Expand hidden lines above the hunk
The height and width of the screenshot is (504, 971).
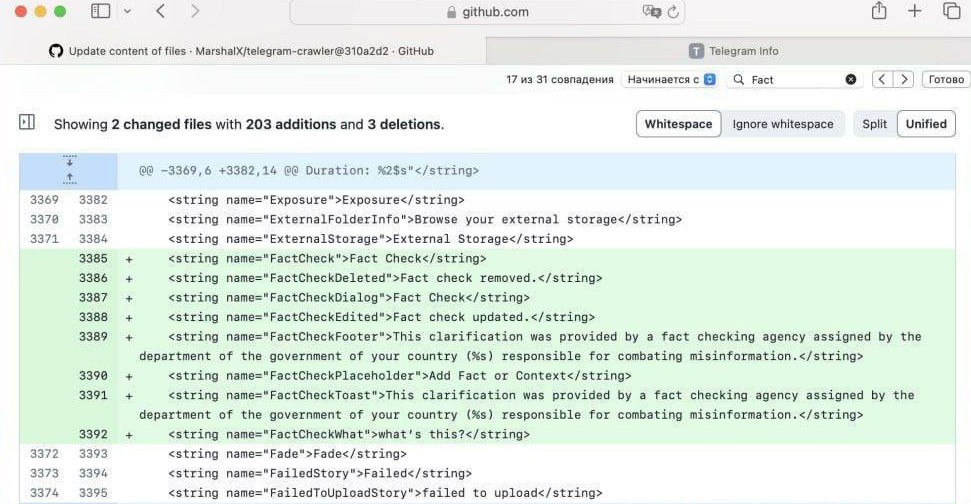(69, 170)
